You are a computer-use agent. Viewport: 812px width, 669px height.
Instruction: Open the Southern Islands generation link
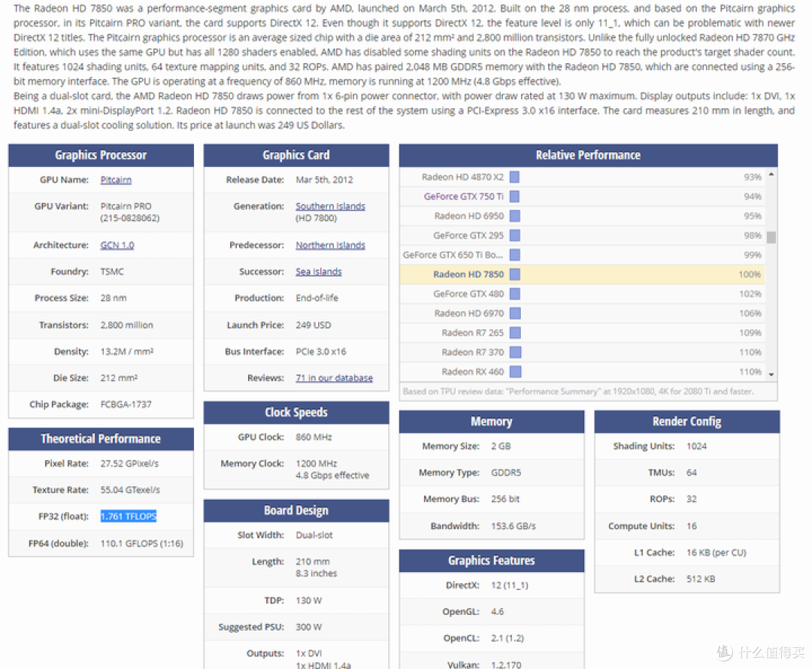[x=330, y=206]
